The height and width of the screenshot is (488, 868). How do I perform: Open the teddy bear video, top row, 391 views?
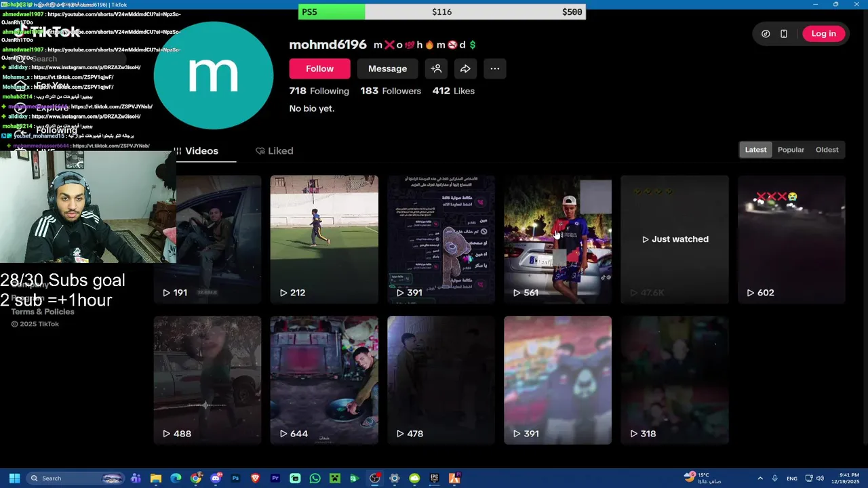[x=441, y=239]
